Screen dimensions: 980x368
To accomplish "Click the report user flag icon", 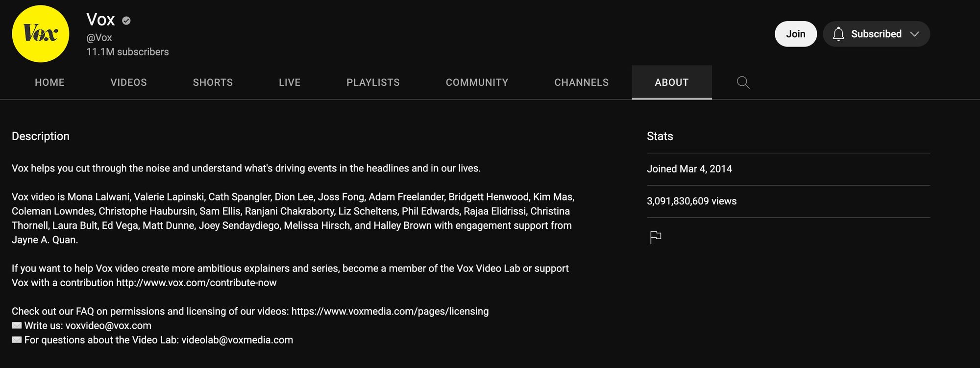I will (x=655, y=237).
